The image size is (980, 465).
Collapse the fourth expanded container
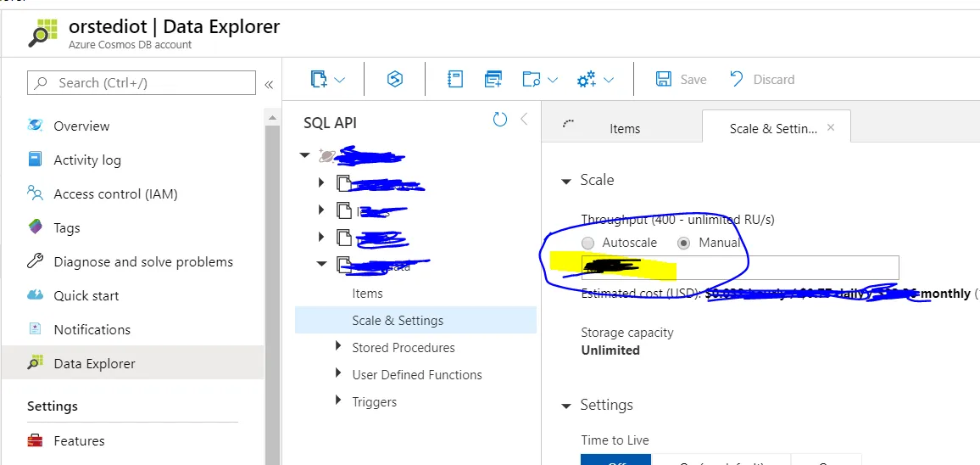(x=321, y=264)
